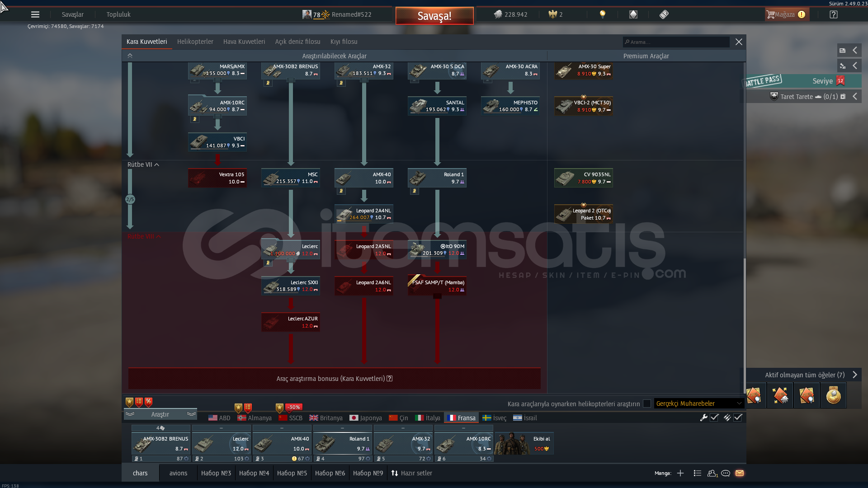The image size is (868, 488).
Task: Open the help question mark icon
Action: 834,14
